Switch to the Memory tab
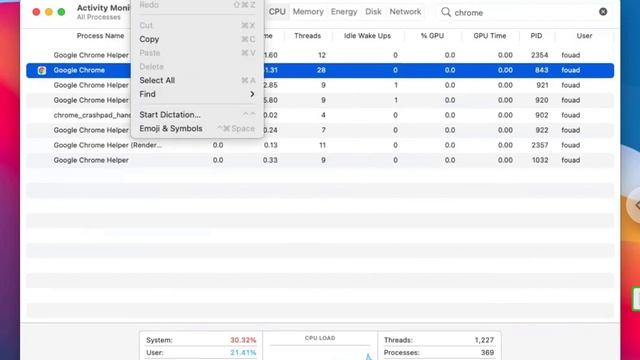Image resolution: width=640 pixels, height=360 pixels. (308, 12)
